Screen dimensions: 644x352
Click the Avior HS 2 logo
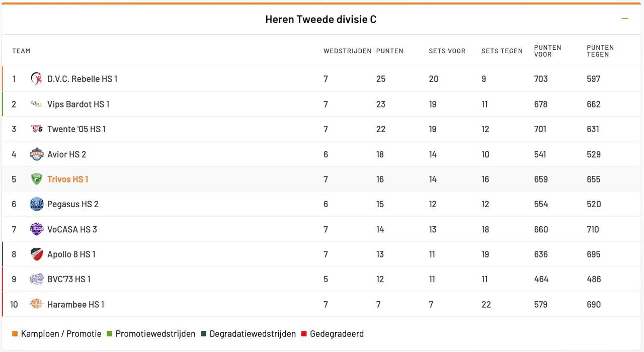37,154
